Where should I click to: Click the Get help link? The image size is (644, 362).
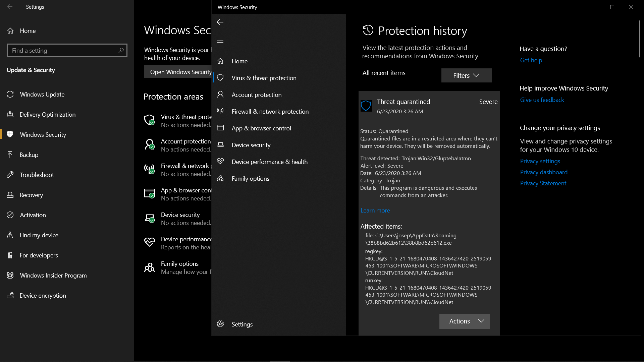click(x=531, y=60)
